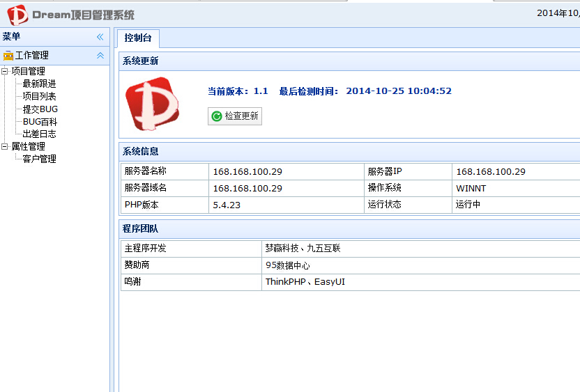Click the briefcase icon beside 工作管理
This screenshot has width=580, height=392.
[x=8, y=56]
